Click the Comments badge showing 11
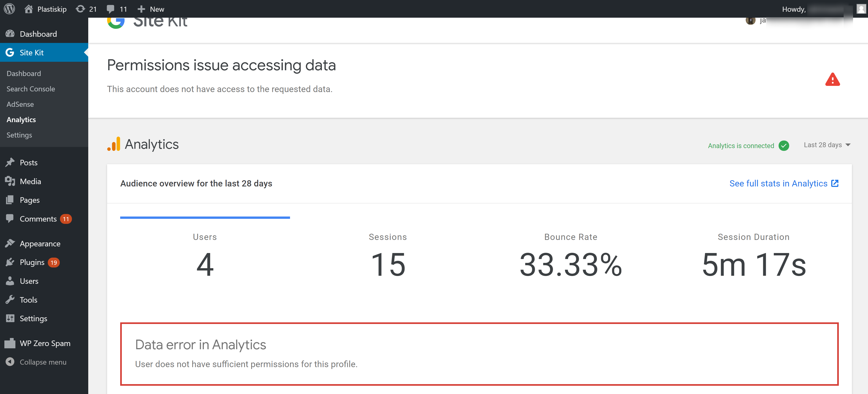868x394 pixels. point(66,219)
